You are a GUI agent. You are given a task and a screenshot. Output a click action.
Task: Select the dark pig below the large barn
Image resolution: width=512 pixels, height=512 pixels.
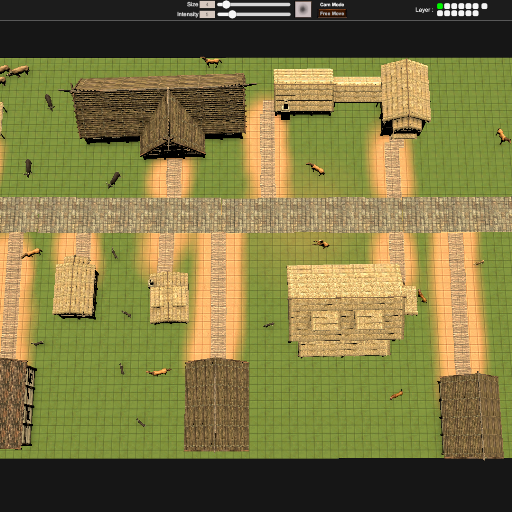click(114, 180)
